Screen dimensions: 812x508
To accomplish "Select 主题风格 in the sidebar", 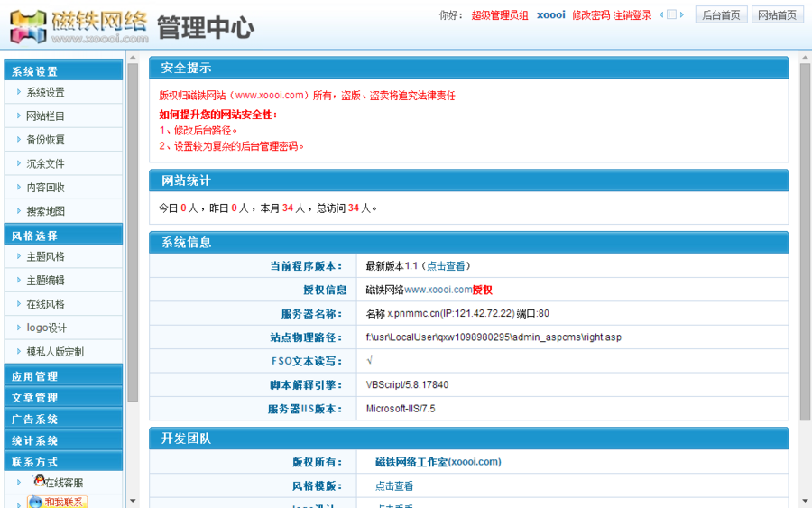I will click(x=46, y=256).
